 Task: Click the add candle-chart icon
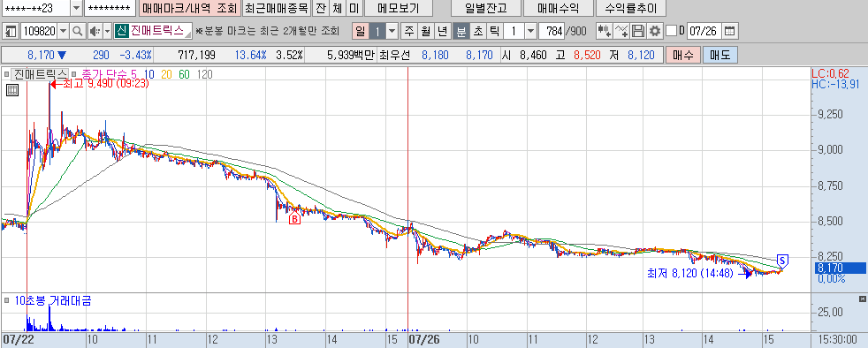605,31
